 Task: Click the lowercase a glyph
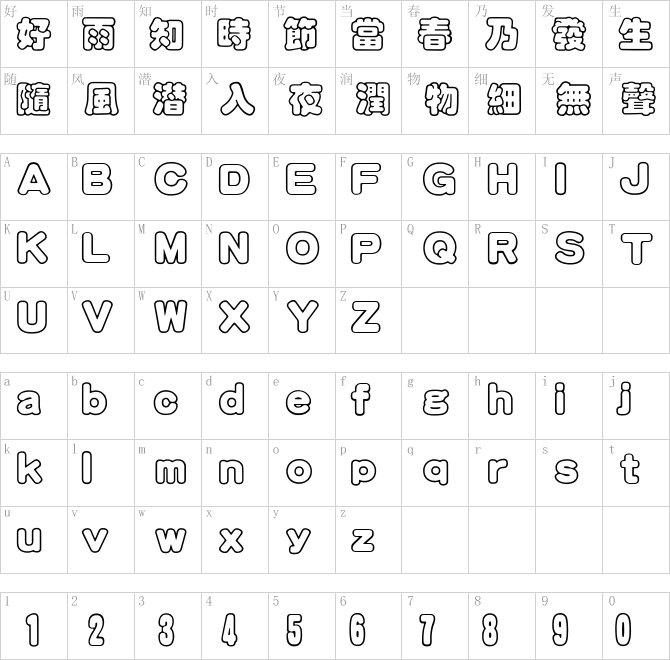click(x=29, y=403)
